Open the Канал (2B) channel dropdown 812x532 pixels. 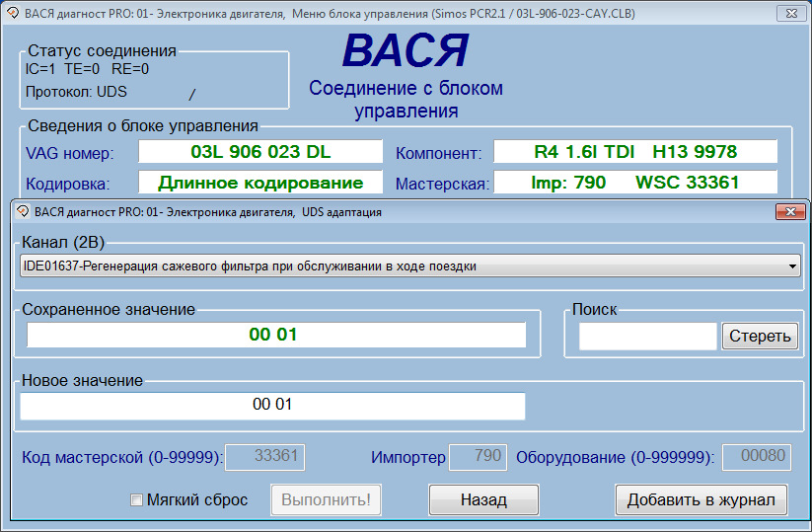pos(409,266)
